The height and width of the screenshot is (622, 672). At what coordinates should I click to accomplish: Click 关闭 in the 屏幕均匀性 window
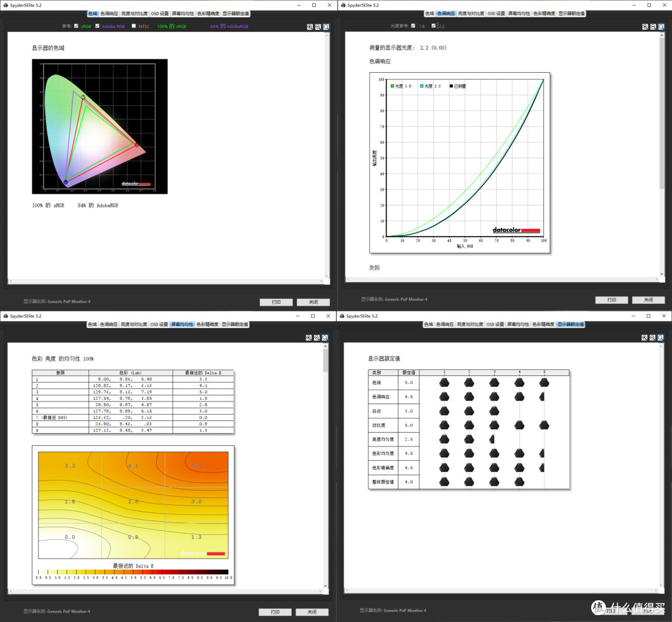(x=312, y=612)
